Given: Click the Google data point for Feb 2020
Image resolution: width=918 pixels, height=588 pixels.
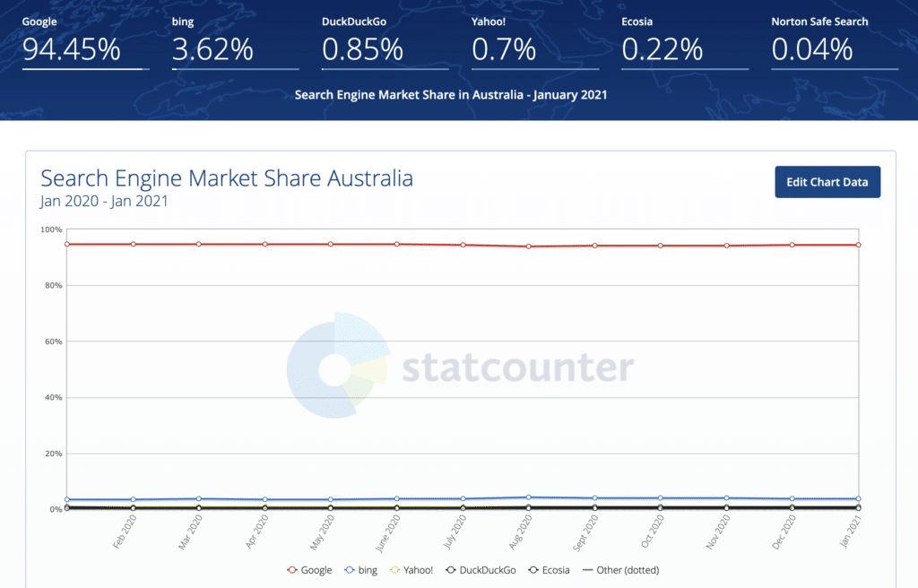Looking at the screenshot, I should click(133, 244).
